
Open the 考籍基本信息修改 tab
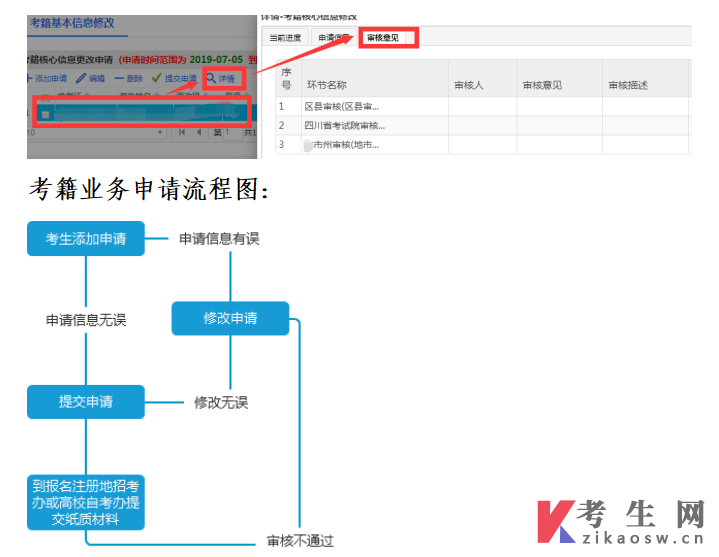click(72, 23)
